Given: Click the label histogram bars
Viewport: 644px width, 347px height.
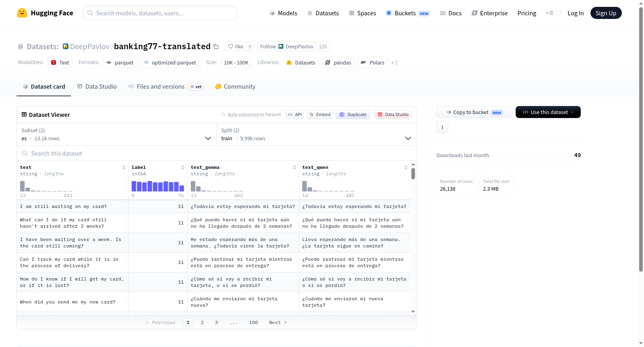Looking at the screenshot, I should pos(158,186).
